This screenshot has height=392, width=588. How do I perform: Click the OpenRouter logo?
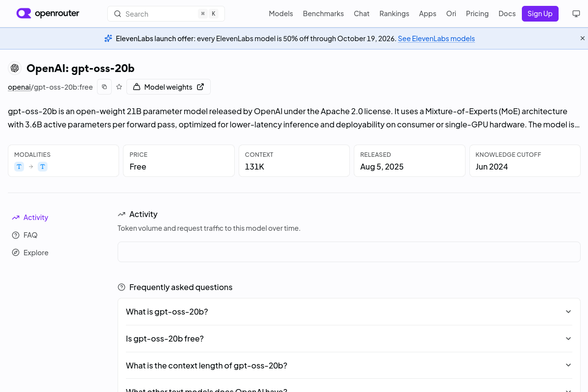48,13
